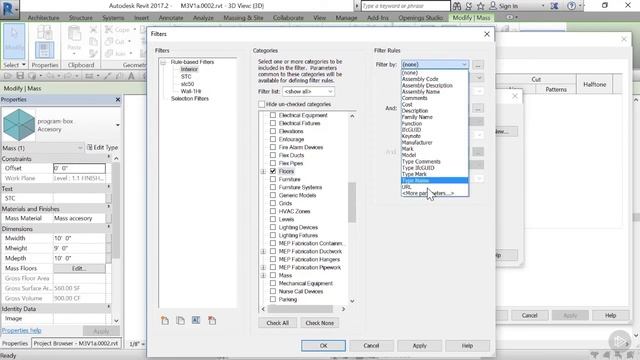Image resolution: width=640 pixels, height=360 pixels.
Task: Click the Offset value input field
Action: [79, 168]
